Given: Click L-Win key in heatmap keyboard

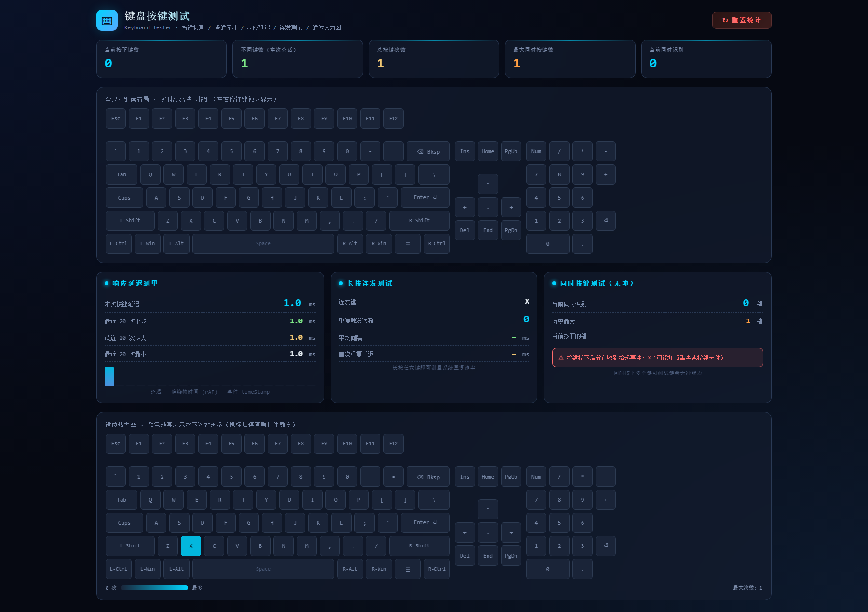Looking at the screenshot, I should (148, 569).
